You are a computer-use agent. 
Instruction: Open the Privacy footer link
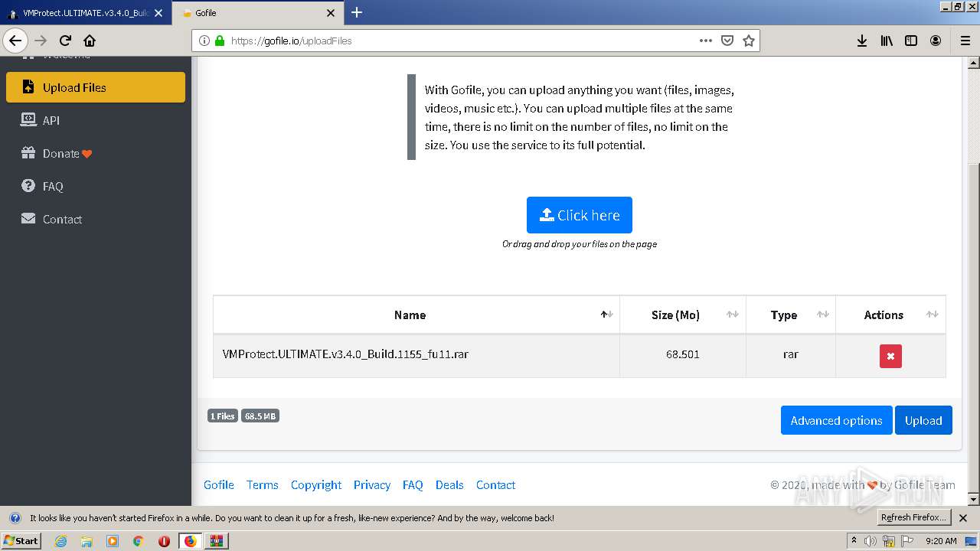pyautogui.click(x=372, y=484)
